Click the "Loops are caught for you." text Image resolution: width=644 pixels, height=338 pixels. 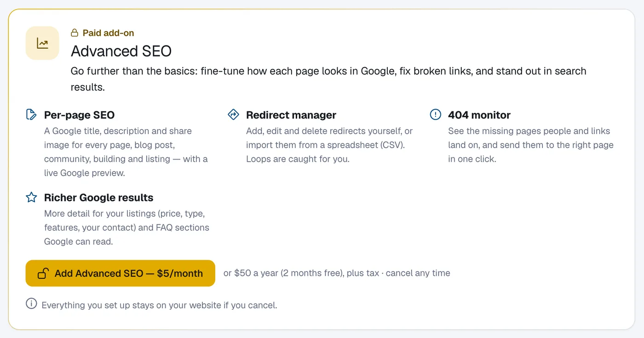[298, 159]
